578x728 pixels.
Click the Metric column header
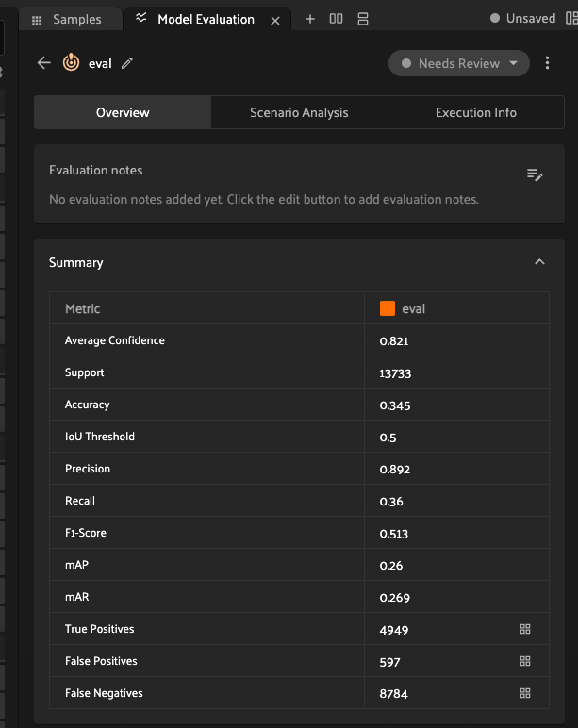click(83, 308)
